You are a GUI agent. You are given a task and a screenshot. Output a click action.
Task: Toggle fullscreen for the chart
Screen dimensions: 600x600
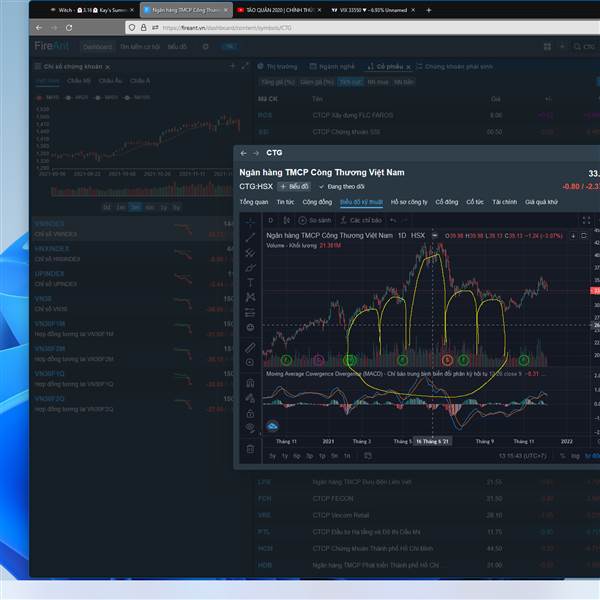click(x=586, y=220)
